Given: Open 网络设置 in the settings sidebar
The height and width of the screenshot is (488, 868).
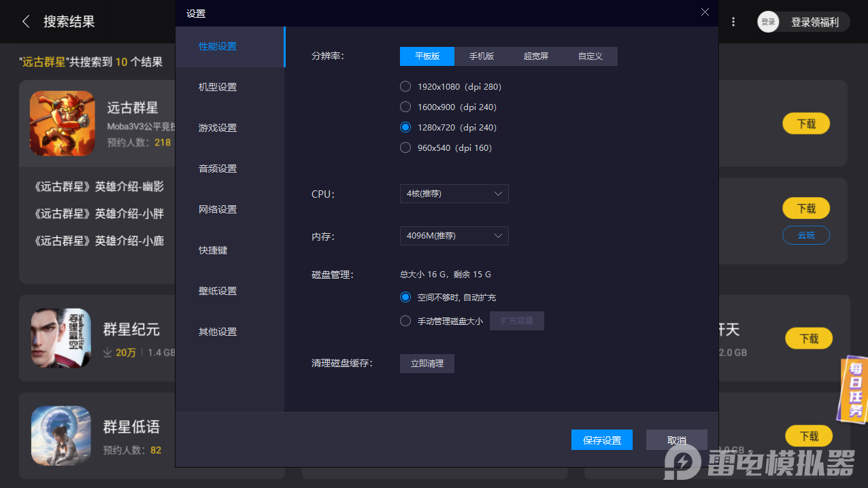Looking at the screenshot, I should 230,209.
